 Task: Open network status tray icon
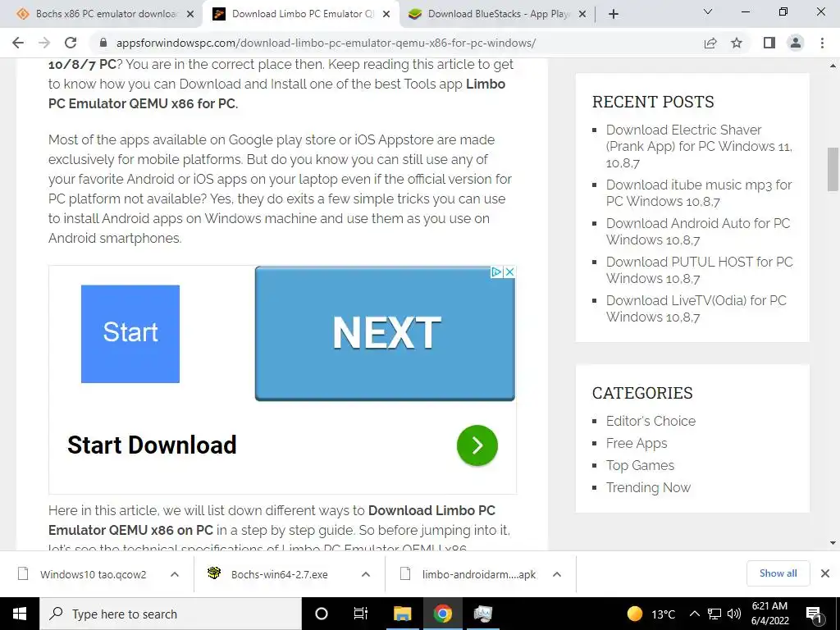(714, 614)
